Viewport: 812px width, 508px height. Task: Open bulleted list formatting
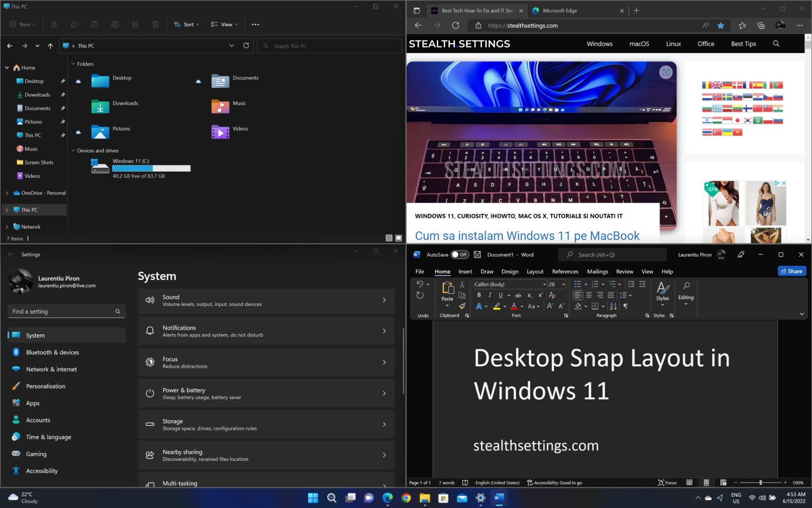(x=578, y=283)
